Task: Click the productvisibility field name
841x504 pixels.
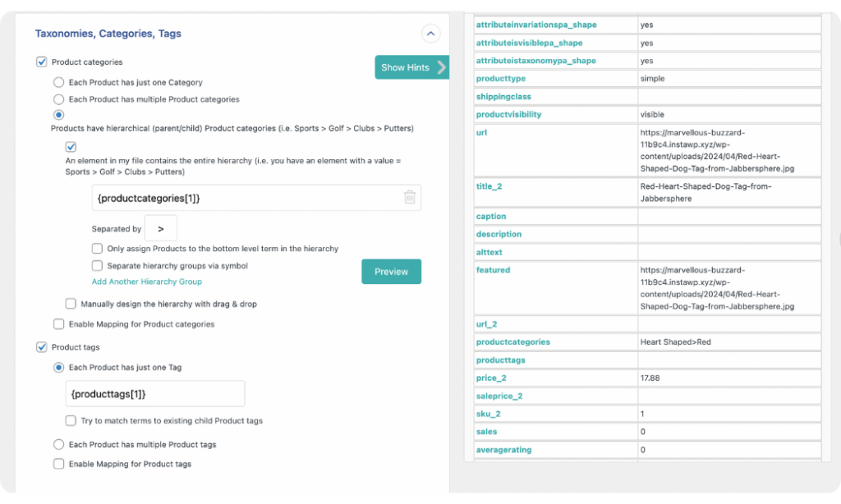Action: coord(508,114)
